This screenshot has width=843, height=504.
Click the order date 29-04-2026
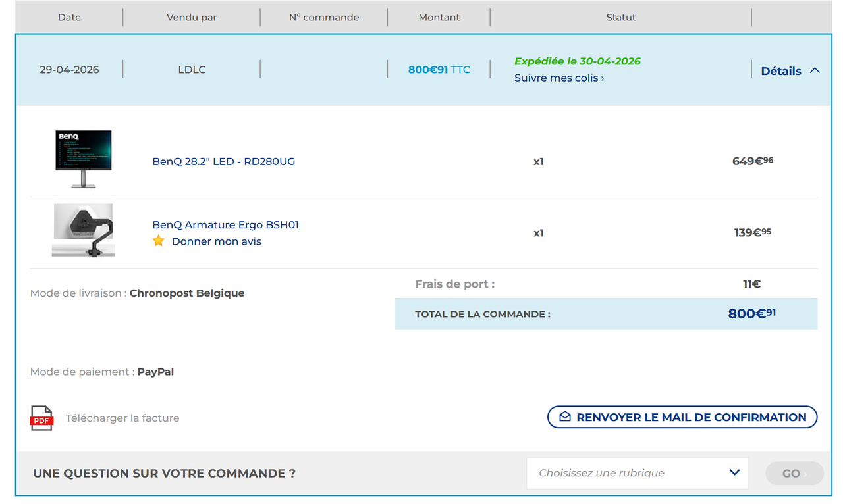click(69, 70)
